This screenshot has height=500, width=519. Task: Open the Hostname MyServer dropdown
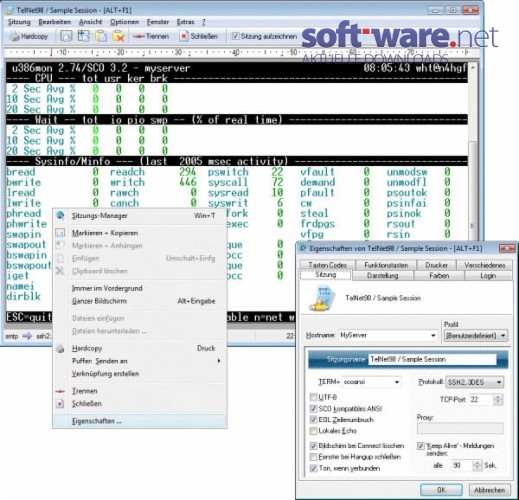[x=433, y=335]
